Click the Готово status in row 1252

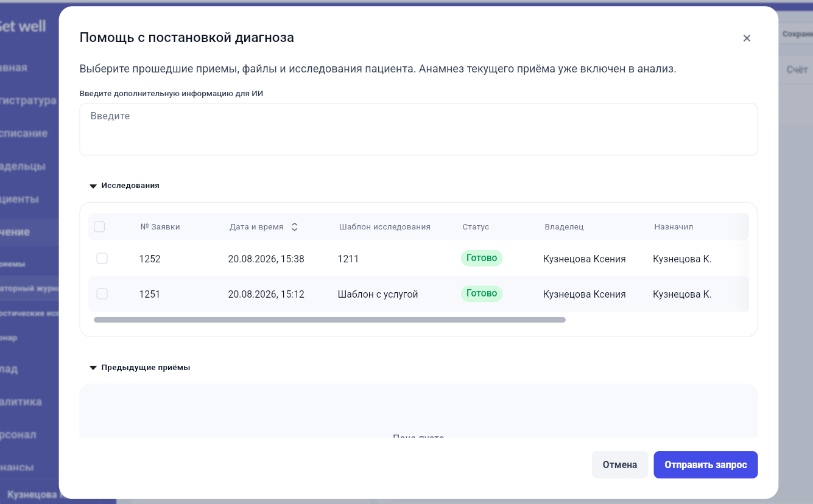tap(482, 258)
